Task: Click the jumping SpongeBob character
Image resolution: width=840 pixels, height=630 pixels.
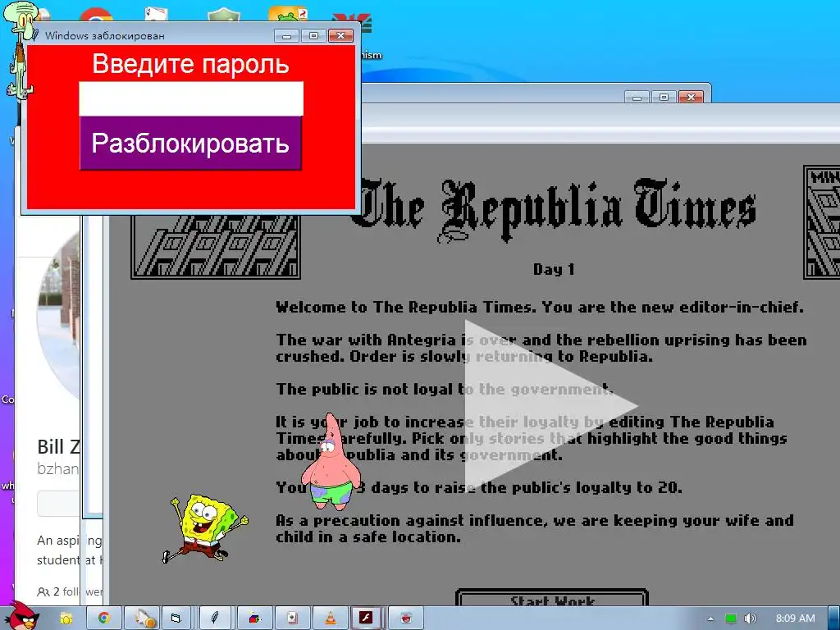Action: tap(206, 528)
